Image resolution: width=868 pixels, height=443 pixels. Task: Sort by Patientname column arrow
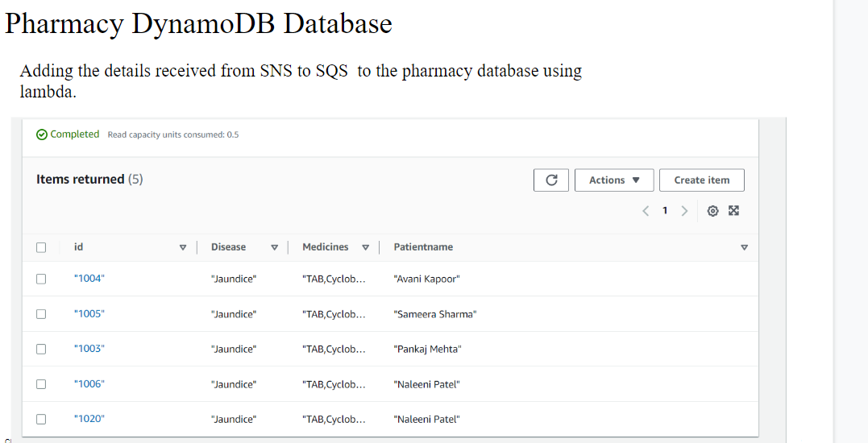(x=744, y=248)
